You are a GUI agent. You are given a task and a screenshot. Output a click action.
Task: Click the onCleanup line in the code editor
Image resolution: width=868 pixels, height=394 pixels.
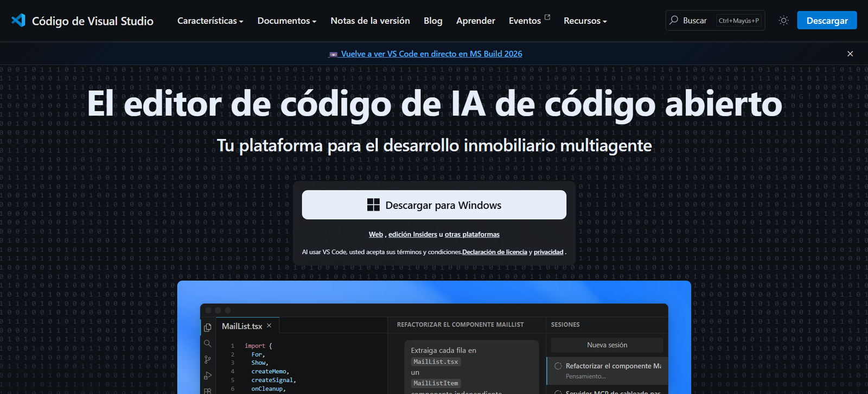tap(268, 389)
